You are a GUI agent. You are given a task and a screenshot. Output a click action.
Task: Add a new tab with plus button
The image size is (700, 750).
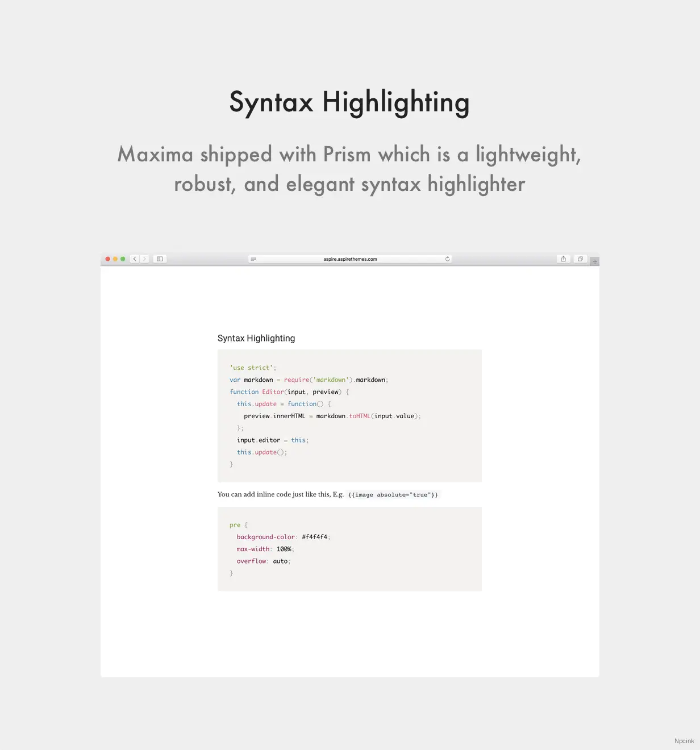tap(595, 262)
